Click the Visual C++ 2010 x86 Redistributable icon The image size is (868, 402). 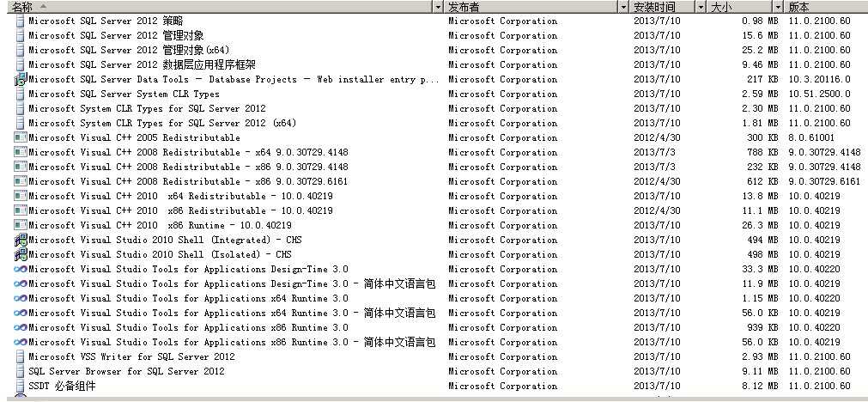[x=21, y=211]
